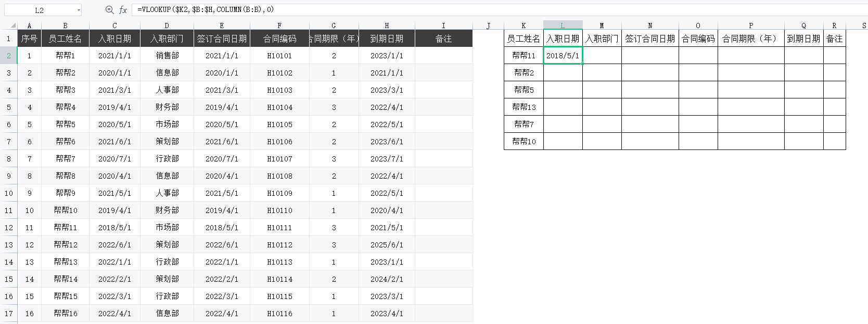The image size is (868, 324).
Task: Select the 2025/6/1 expiry date cell
Action: pos(387,245)
